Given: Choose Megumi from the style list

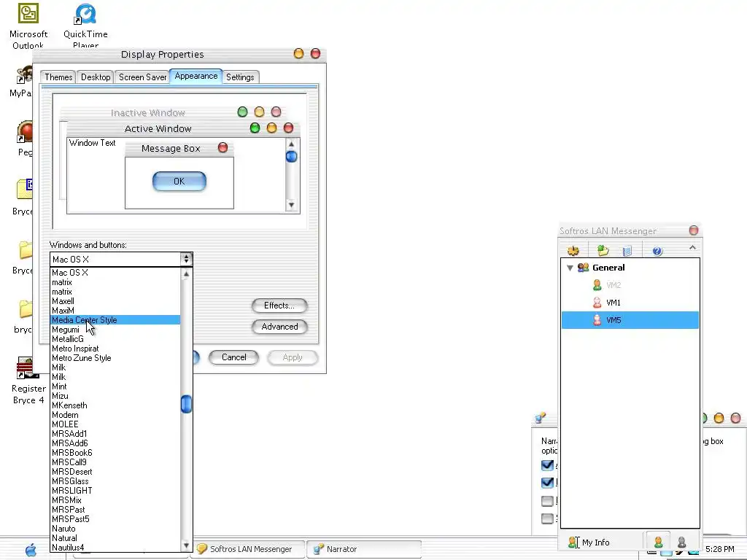Looking at the screenshot, I should point(115,330).
